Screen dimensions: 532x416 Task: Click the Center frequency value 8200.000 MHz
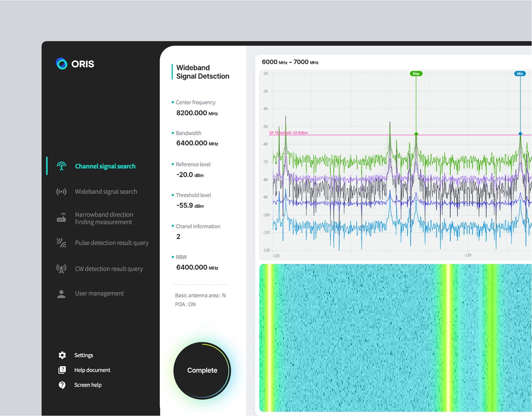point(197,113)
